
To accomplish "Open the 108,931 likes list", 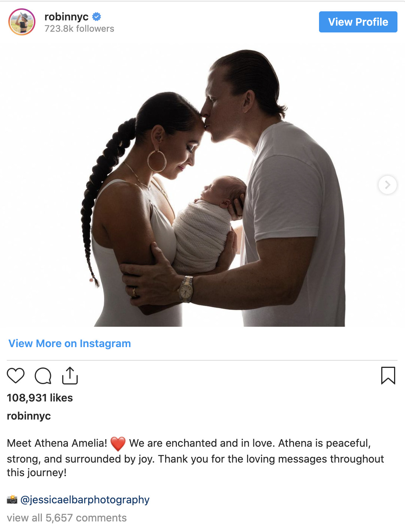I will (40, 398).
